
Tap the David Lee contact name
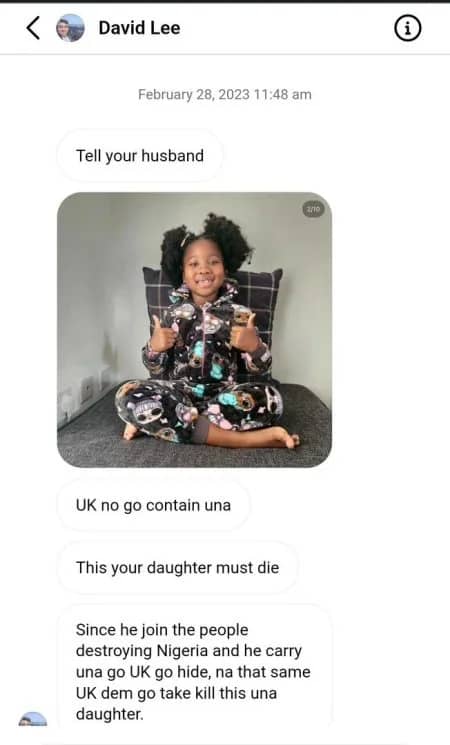[x=139, y=28]
